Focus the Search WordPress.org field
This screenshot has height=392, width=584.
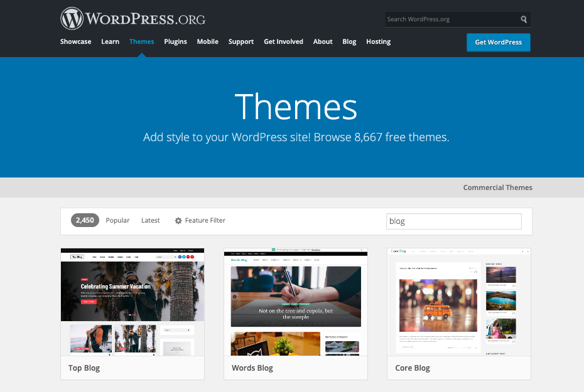(x=451, y=19)
